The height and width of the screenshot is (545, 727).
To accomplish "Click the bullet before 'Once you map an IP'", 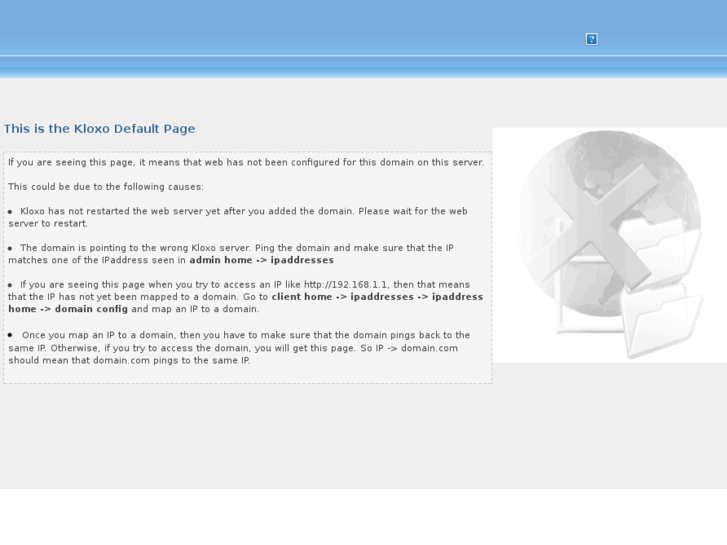I will coord(10,335).
